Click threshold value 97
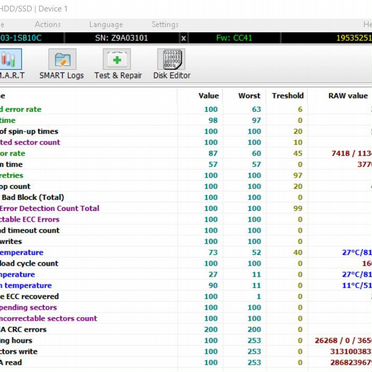 (298, 175)
